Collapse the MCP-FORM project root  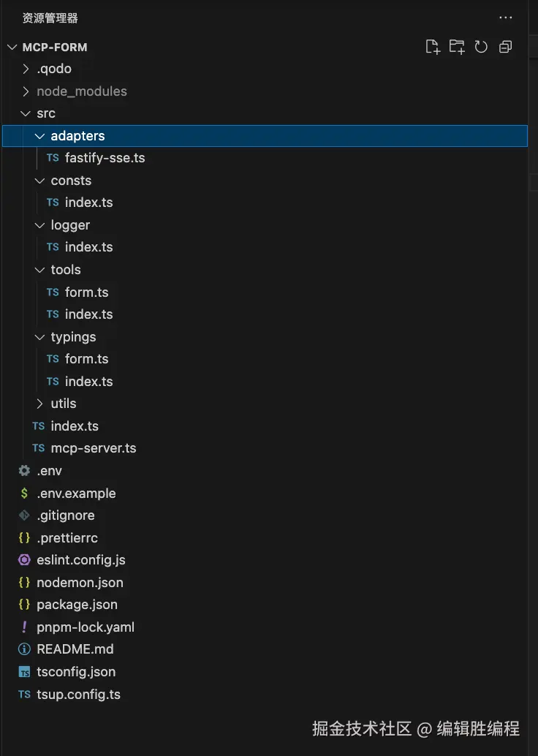[12, 47]
